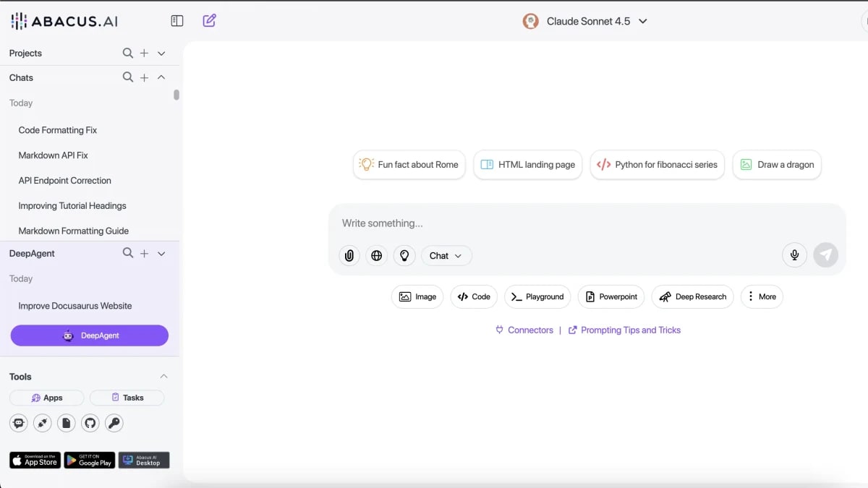
Task: Click the chatbot robot tool icon
Action: tap(19, 423)
